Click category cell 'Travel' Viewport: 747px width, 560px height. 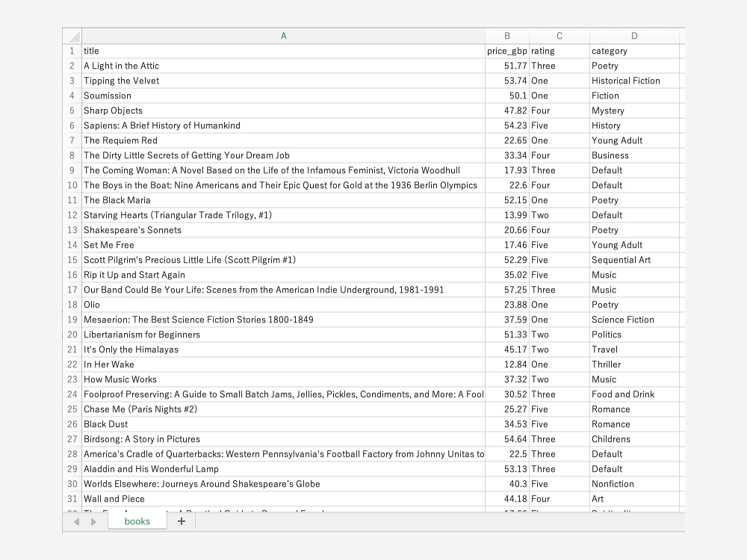click(634, 349)
